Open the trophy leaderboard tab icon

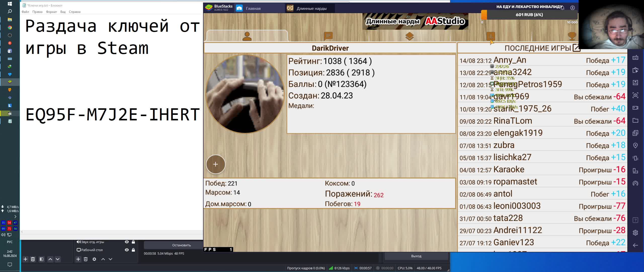(x=572, y=36)
